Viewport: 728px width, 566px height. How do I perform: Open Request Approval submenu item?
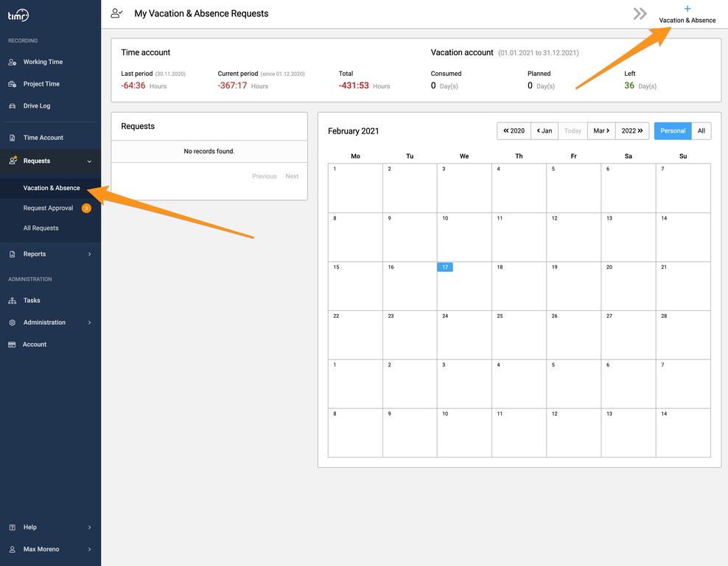(49, 208)
